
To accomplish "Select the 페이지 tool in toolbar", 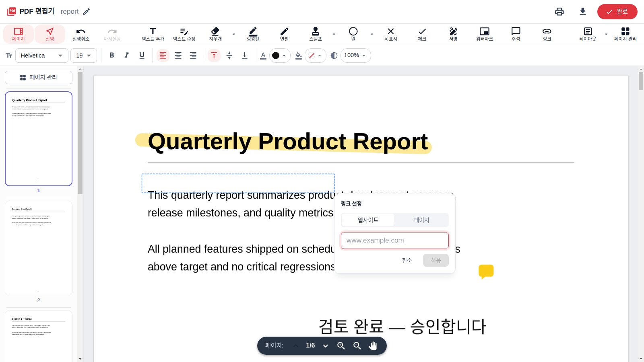I will coord(19,34).
